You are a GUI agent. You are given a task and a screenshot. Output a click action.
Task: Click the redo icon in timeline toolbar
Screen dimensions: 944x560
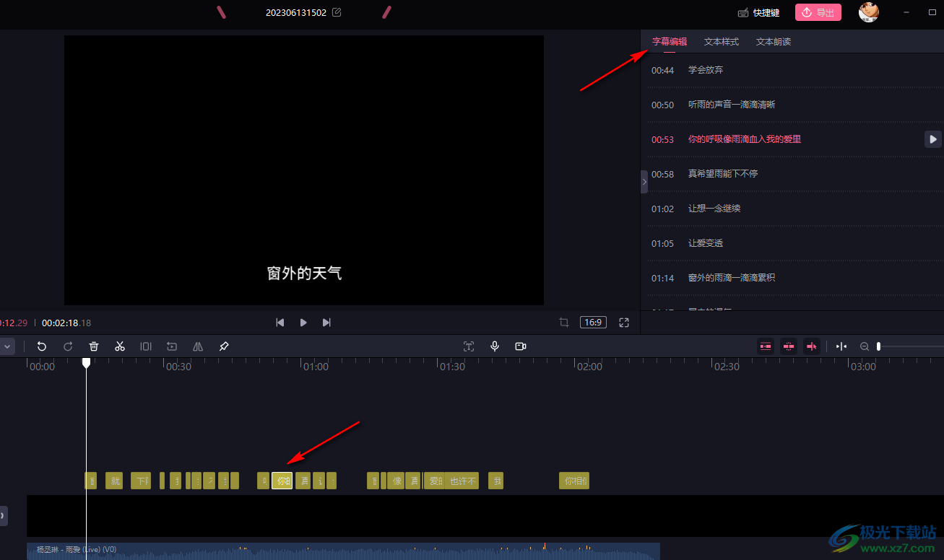click(68, 346)
